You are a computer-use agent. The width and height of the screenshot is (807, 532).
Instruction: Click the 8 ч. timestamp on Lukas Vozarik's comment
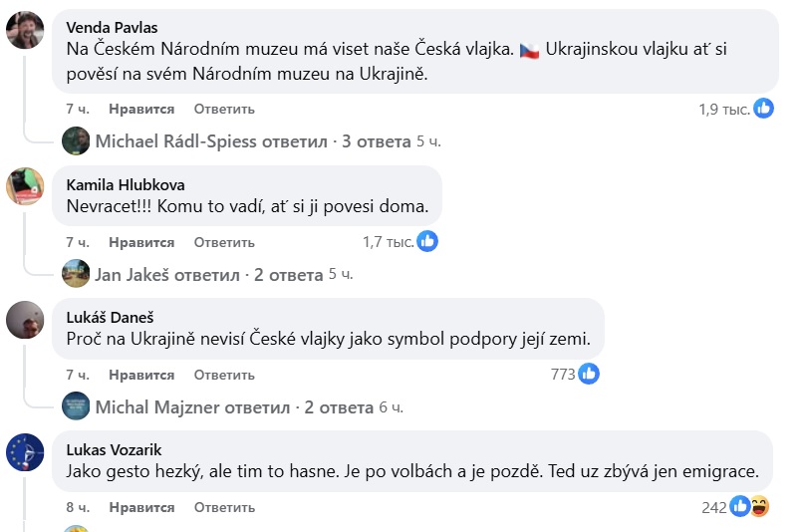tap(78, 507)
